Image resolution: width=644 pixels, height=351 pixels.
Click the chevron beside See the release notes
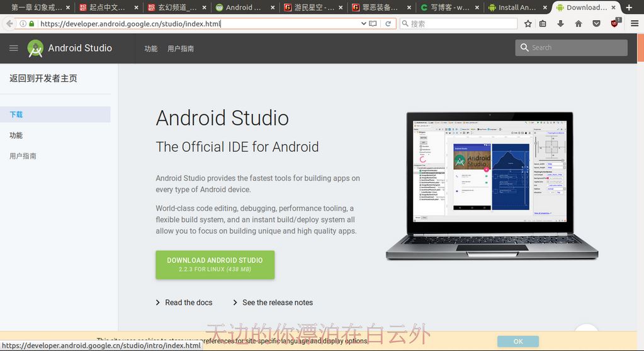click(x=235, y=303)
